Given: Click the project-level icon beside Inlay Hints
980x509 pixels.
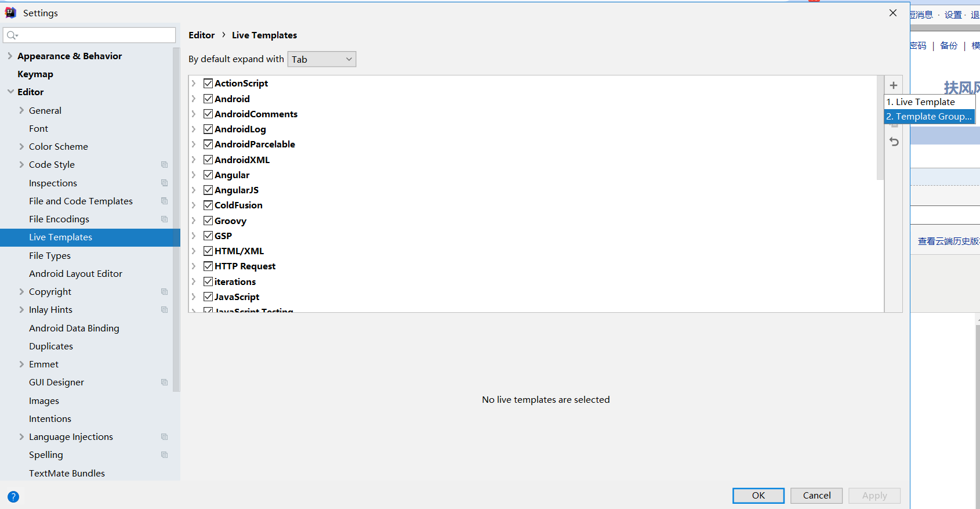Looking at the screenshot, I should tap(165, 310).
